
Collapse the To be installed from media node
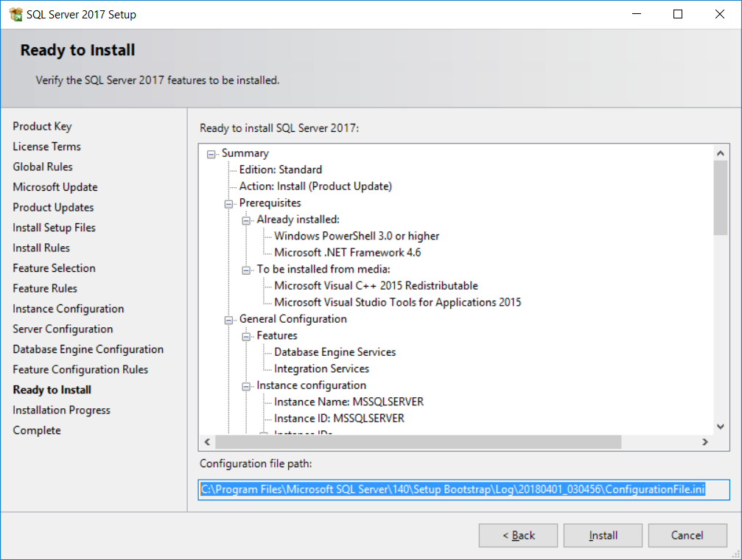coord(246,270)
